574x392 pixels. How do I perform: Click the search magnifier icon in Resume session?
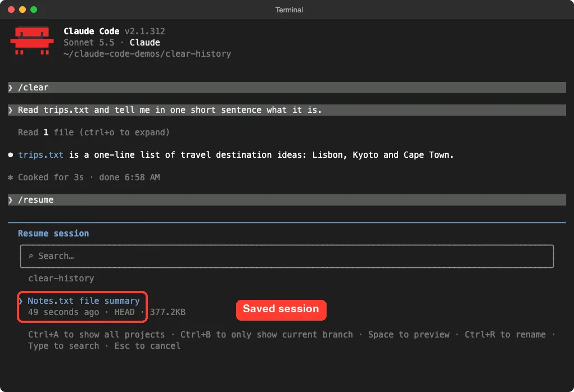click(x=31, y=256)
